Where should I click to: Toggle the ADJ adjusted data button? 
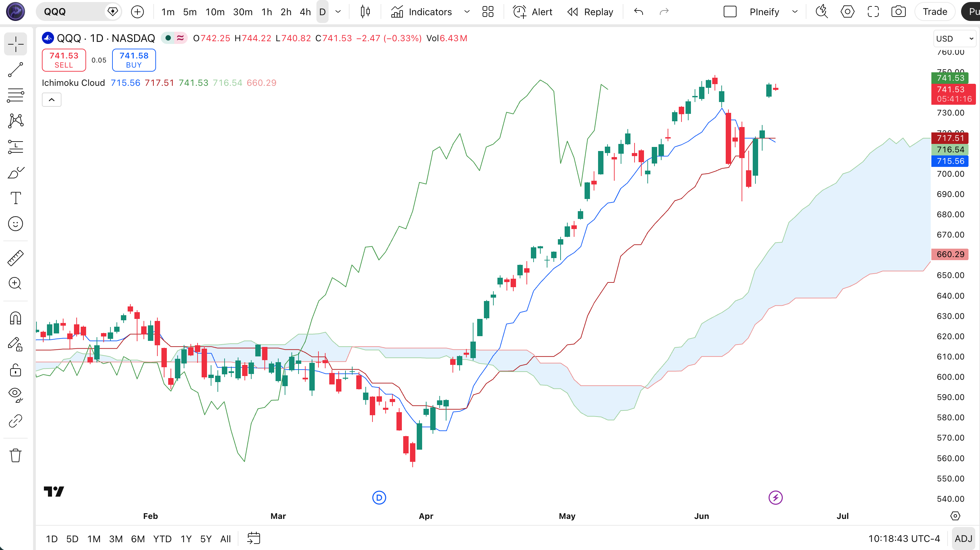tap(963, 539)
